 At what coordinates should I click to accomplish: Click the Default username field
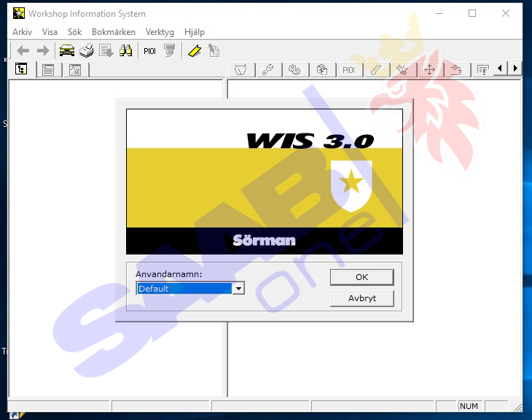coord(184,289)
